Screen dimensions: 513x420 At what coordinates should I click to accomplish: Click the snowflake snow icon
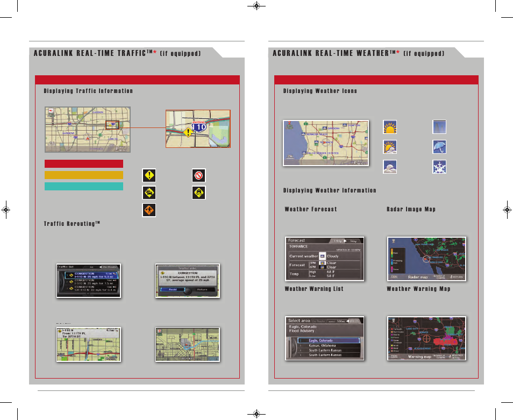pos(439,167)
